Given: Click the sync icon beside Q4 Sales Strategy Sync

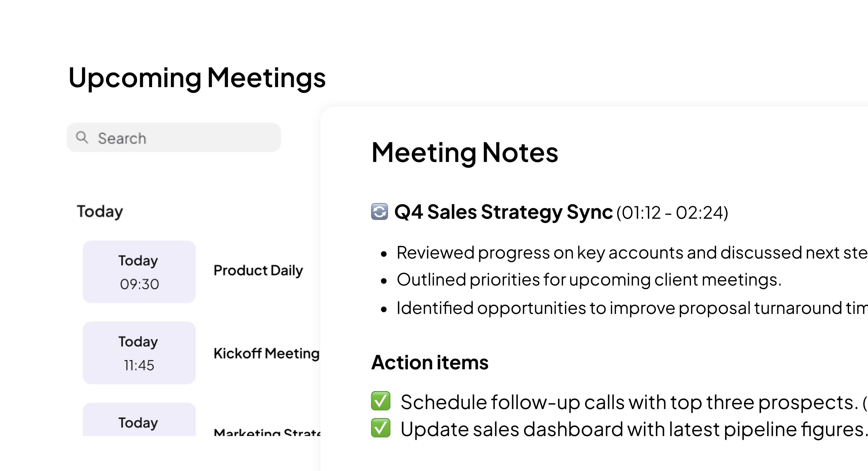Looking at the screenshot, I should 380,212.
